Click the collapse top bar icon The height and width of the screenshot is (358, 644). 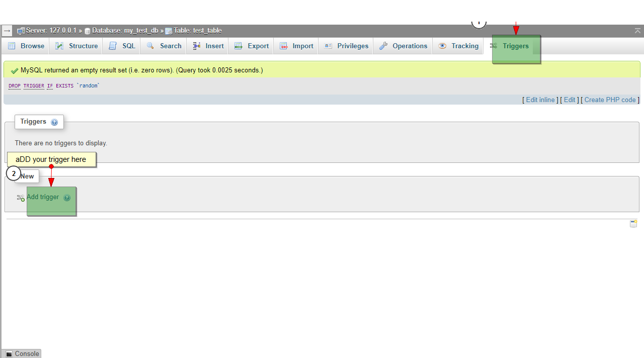point(637,31)
